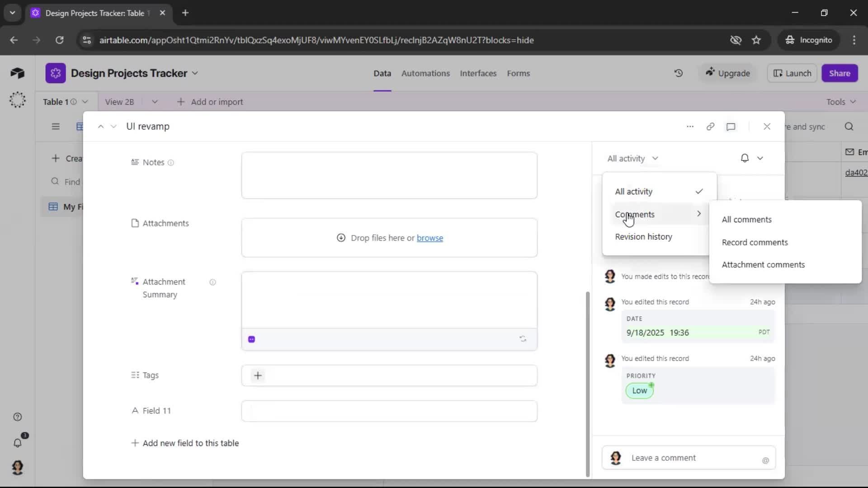Click the Omni AI assistant dotted-circle icon
The image size is (868, 488).
17,99
